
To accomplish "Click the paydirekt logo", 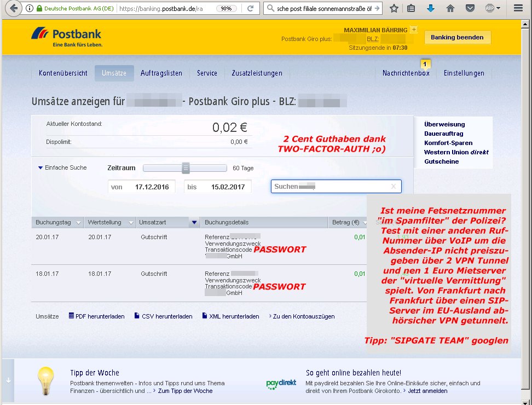I will coord(281,384).
